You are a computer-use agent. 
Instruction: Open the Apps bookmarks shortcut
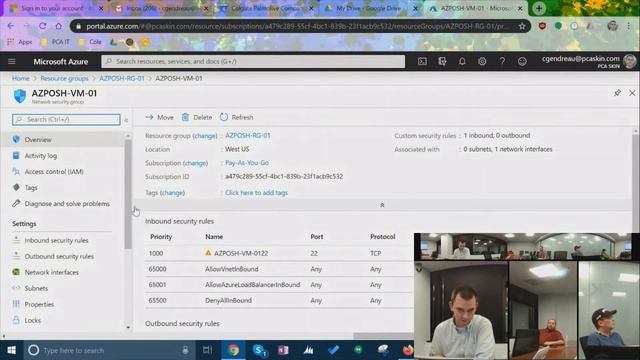pyautogui.click(x=20, y=42)
